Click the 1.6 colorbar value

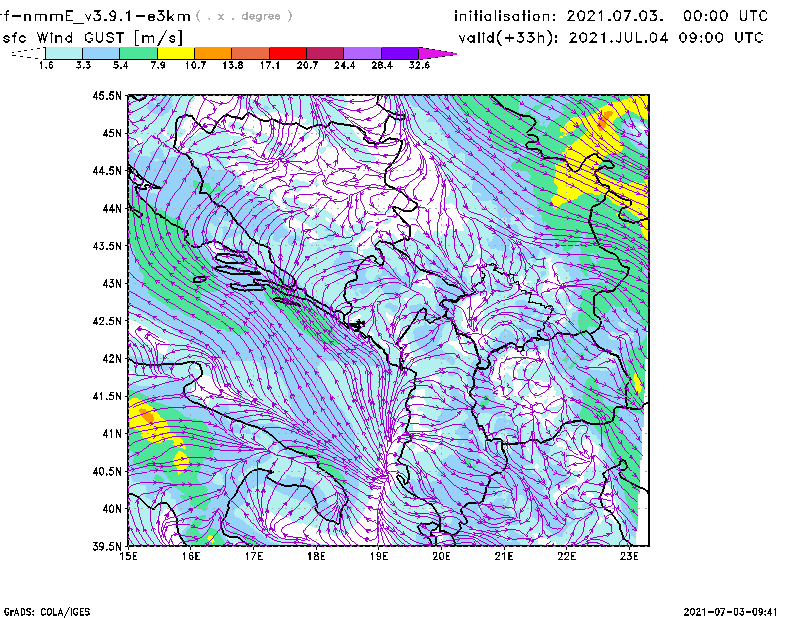click(x=46, y=65)
